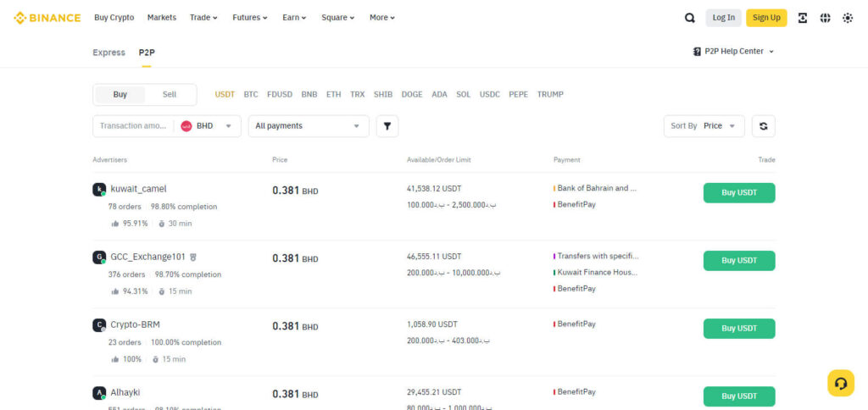Open the Crypto-BRM advertiser profile

pyautogui.click(x=135, y=324)
